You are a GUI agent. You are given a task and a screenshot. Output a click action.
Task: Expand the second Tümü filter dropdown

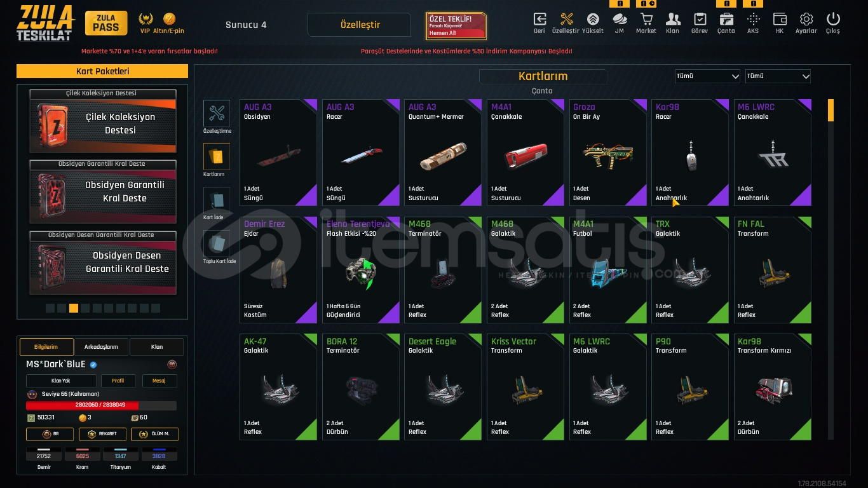point(778,76)
